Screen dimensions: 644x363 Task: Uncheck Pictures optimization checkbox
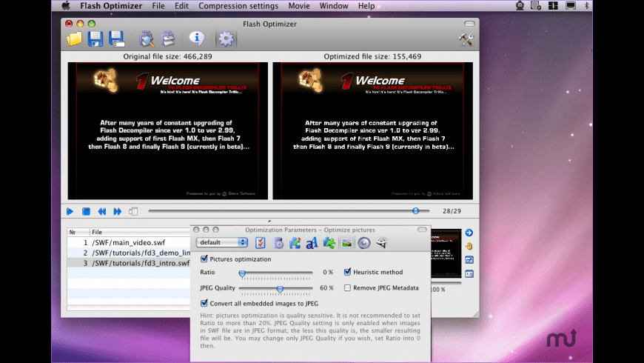(x=204, y=259)
